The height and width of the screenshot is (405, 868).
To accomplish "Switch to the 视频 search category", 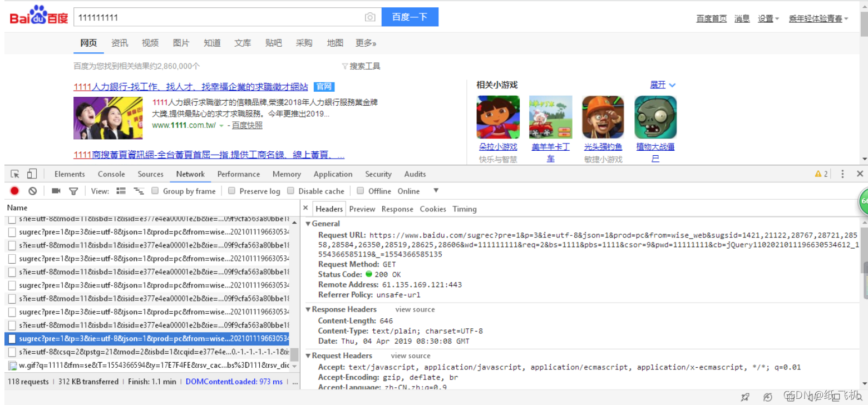I will tap(150, 43).
